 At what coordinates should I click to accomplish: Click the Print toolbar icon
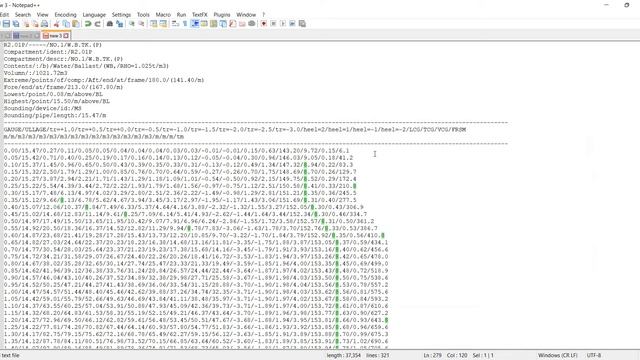(44, 24)
